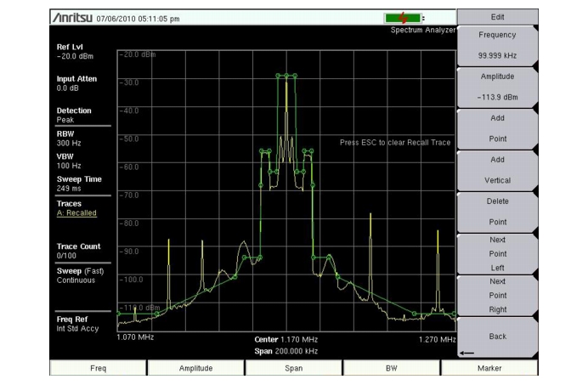Image resolution: width=588 pixels, height=385 pixels.
Task: Open the bottom Amplitude menu
Action: click(x=195, y=368)
